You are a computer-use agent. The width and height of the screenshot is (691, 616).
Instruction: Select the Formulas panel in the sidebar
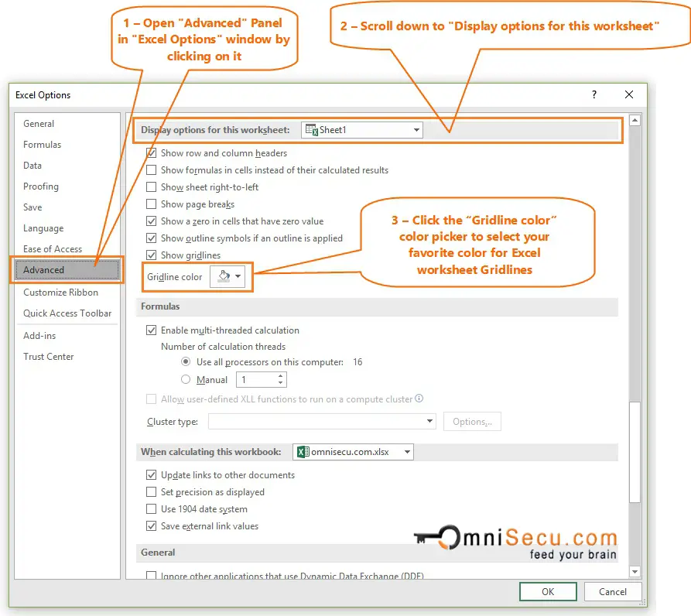(42, 144)
